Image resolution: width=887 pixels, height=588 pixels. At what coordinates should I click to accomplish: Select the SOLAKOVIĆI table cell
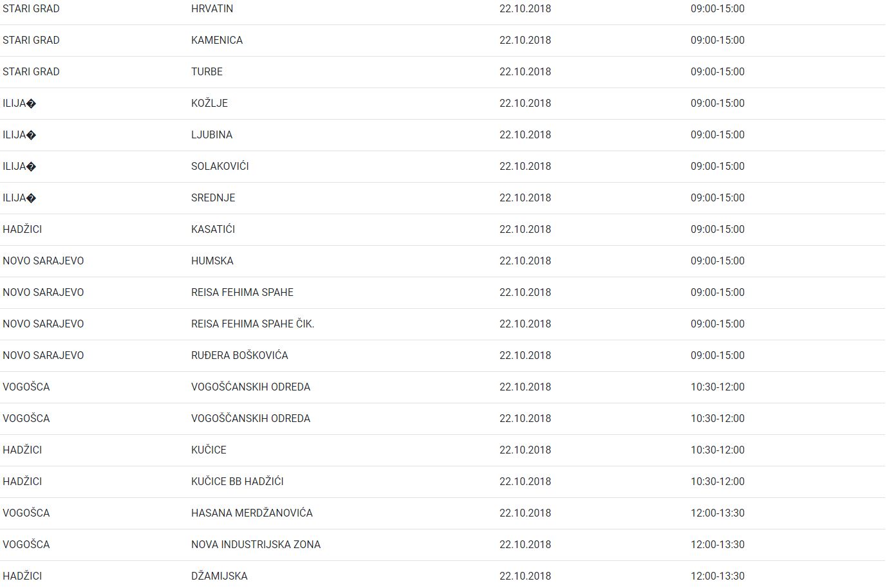click(x=219, y=167)
